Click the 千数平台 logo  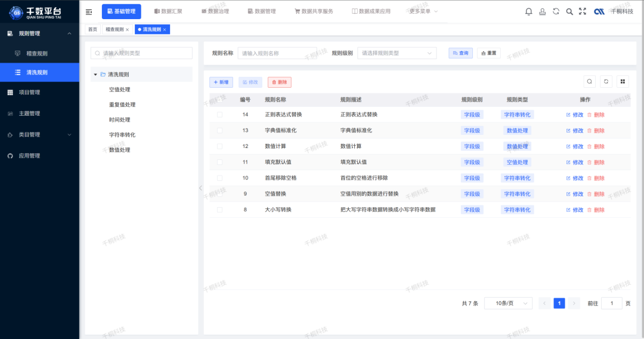pos(35,13)
